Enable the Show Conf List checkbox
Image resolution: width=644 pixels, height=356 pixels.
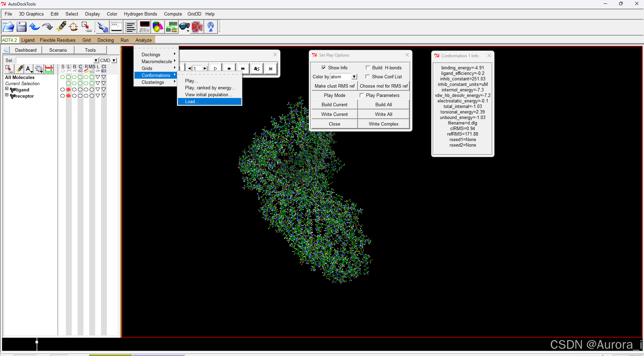[x=368, y=77]
